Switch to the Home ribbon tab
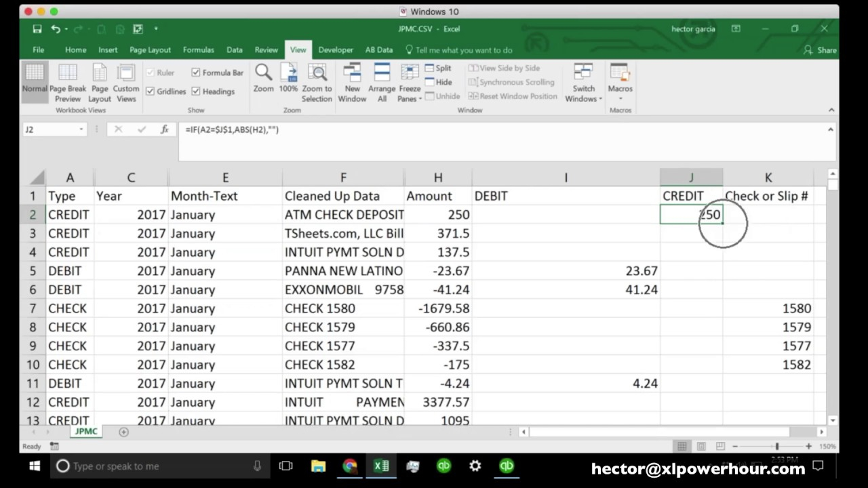 pos(75,49)
